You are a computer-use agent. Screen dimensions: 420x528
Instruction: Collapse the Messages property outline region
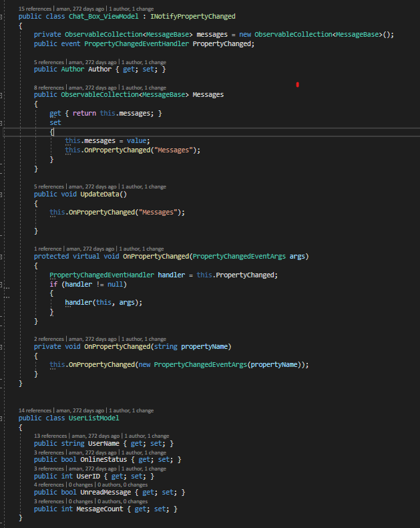pyautogui.click(x=1, y=95)
